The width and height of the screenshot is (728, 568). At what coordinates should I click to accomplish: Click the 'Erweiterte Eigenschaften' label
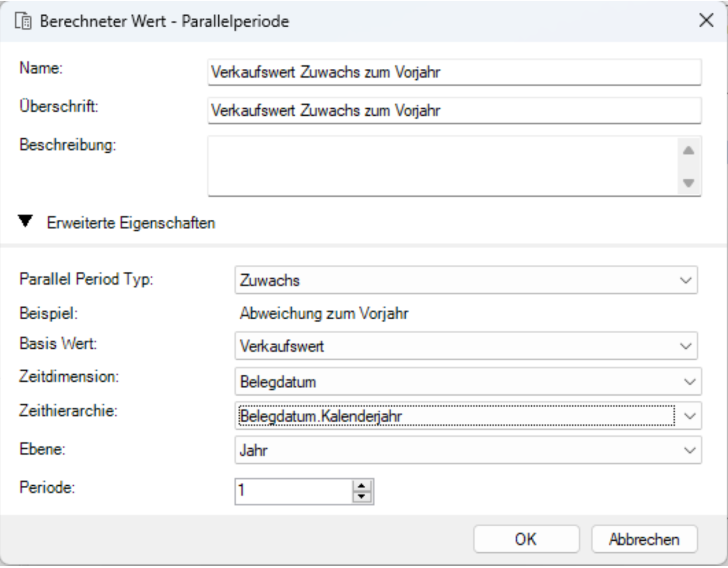pyautogui.click(x=131, y=223)
